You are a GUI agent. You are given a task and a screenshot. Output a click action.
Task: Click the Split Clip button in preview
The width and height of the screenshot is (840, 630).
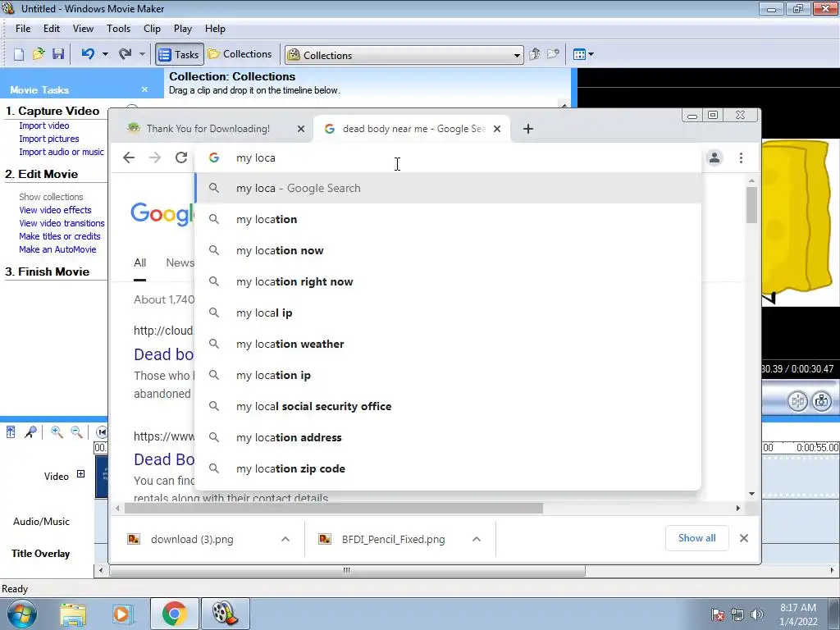click(x=797, y=401)
